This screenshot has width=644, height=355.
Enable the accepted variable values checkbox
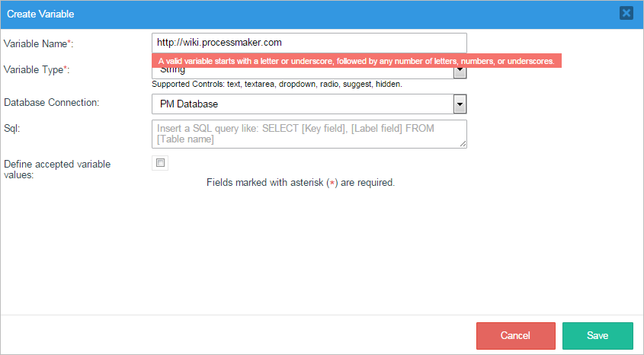tap(160, 162)
